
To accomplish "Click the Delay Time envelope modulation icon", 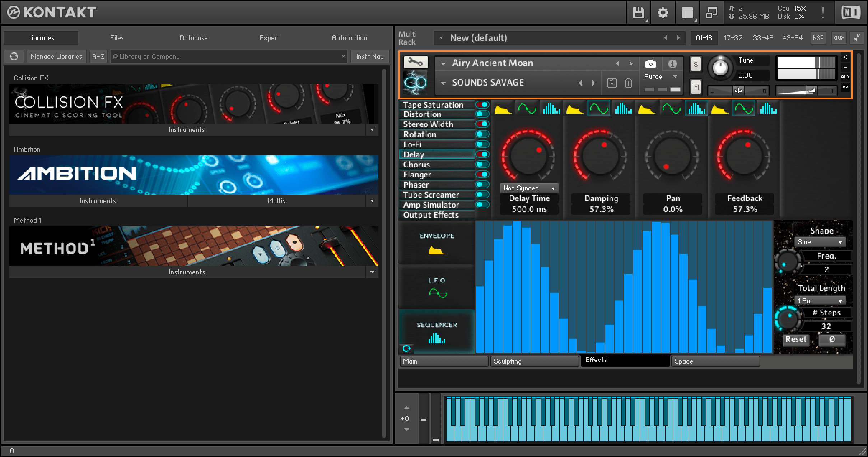I will coord(503,109).
